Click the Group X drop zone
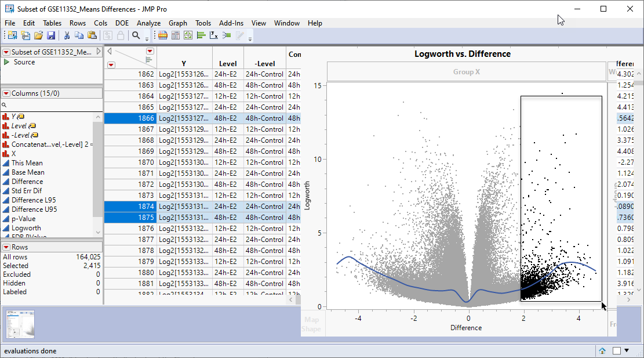Screen dimensions: 644x358 466,72
